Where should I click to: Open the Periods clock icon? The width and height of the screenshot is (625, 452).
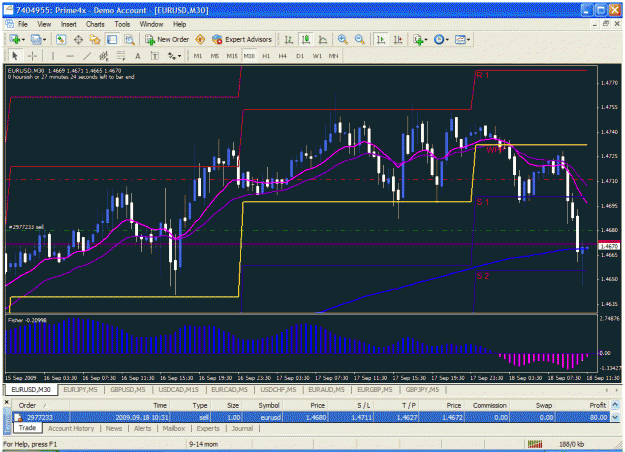click(x=439, y=39)
